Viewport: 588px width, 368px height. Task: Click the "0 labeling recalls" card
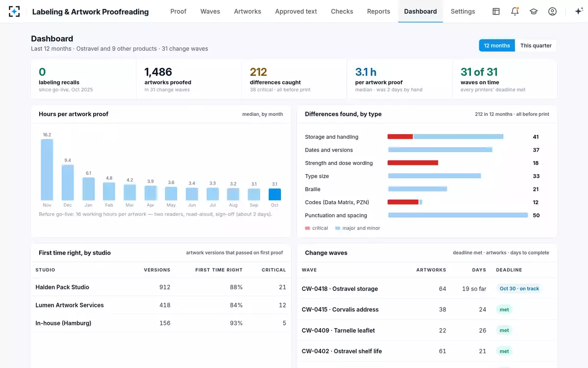(x=84, y=79)
